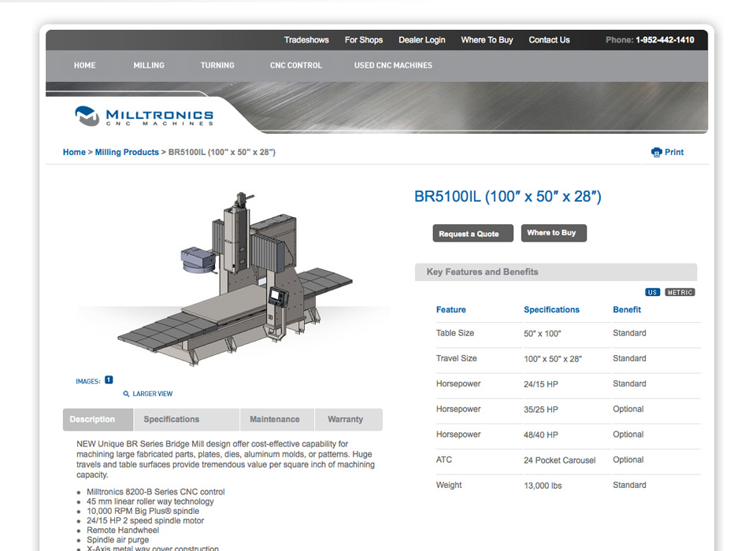
Task: Click the Key Features and Benefits header
Action: coord(556,272)
